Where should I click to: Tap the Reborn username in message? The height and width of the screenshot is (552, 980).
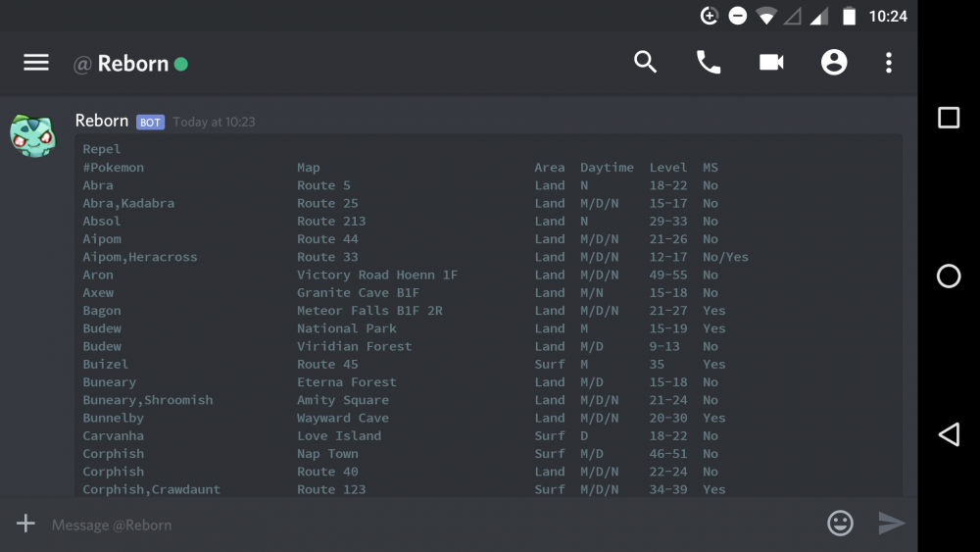click(x=102, y=121)
